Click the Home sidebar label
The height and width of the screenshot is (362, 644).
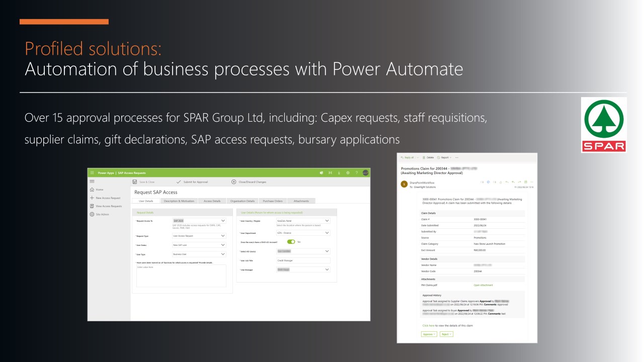tap(100, 190)
